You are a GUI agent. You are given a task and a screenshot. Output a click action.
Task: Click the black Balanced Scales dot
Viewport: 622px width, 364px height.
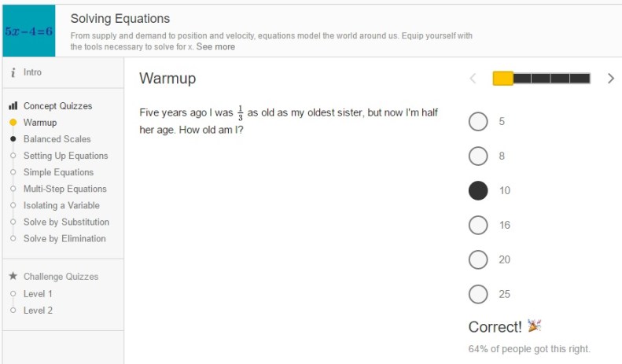(x=13, y=139)
